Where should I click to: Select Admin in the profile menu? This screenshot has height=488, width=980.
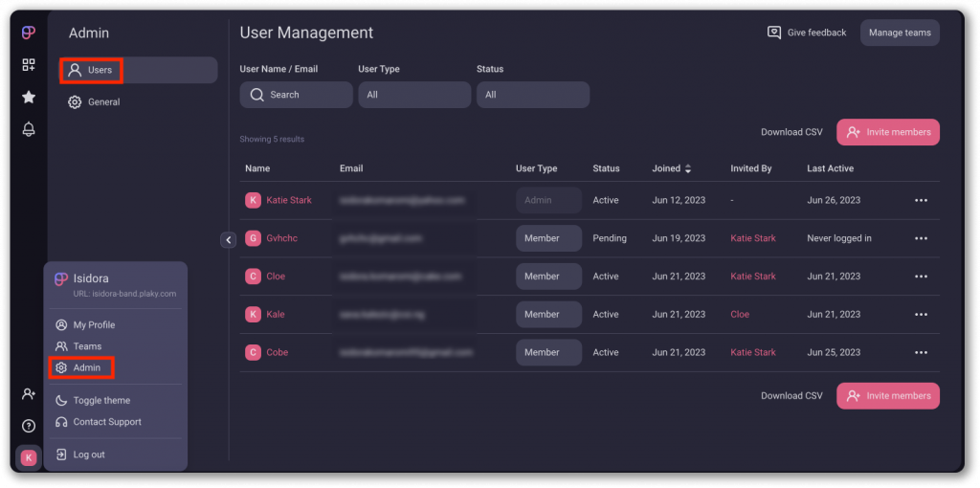(86, 367)
